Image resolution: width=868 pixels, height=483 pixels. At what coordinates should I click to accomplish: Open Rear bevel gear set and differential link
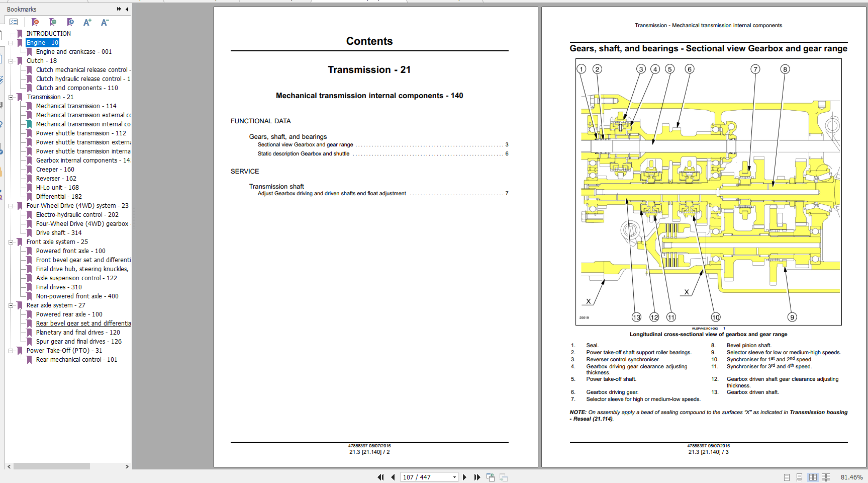tap(83, 324)
